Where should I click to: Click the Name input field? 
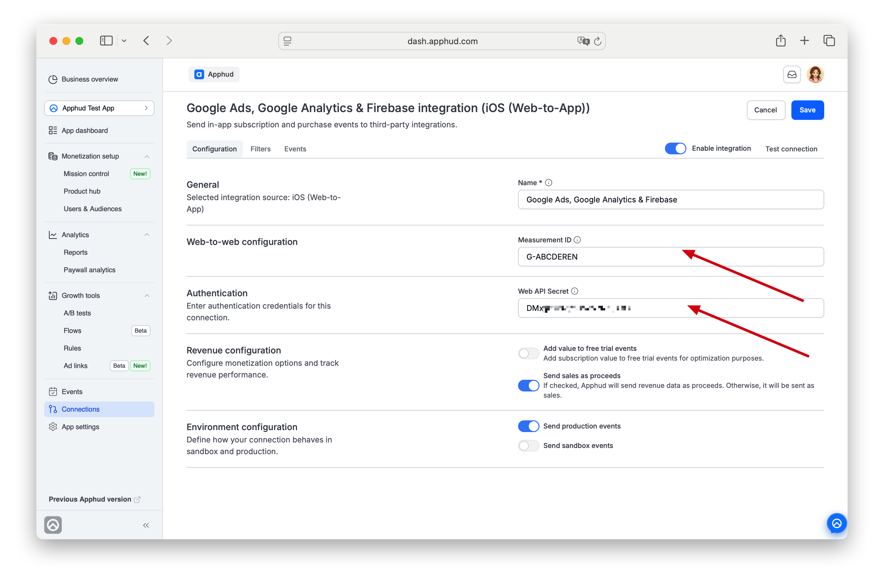[x=670, y=199]
